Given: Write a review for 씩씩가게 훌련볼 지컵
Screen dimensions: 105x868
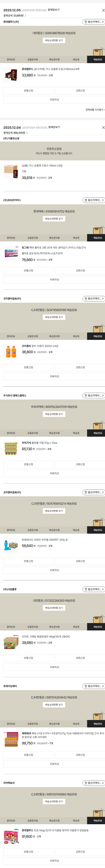Looking at the screenshot, I should pos(54,473).
